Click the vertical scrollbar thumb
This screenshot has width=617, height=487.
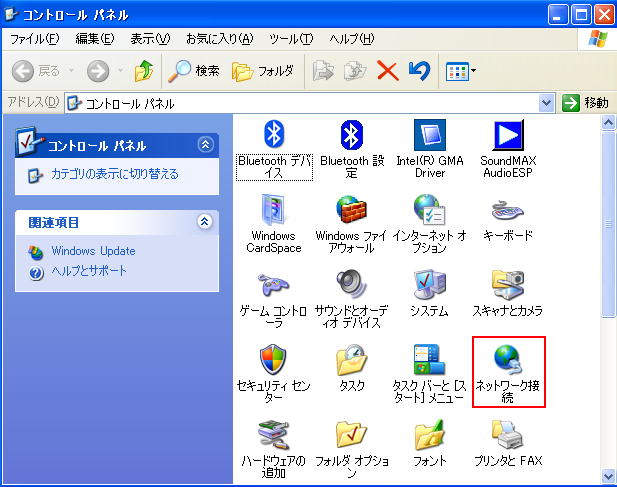608,224
